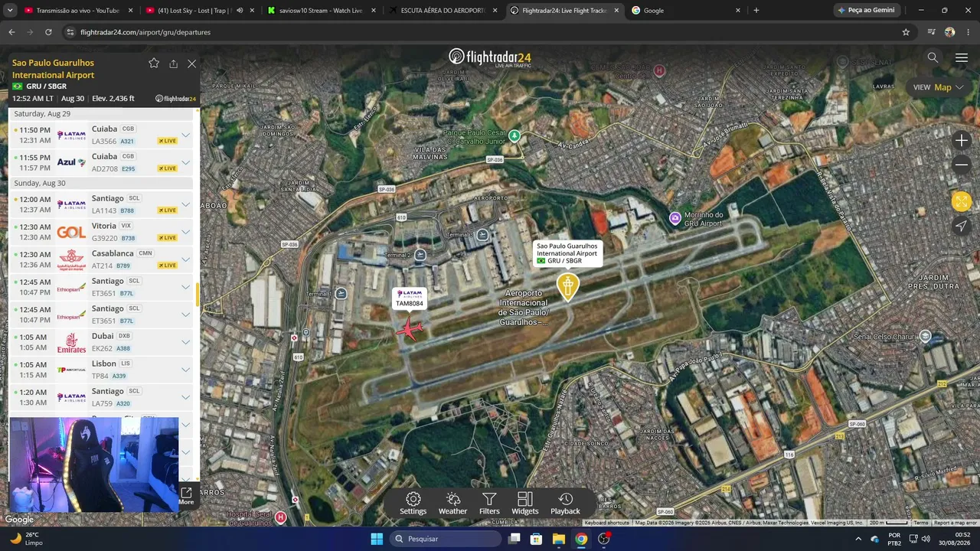Open the taskbar weather widget
Viewport: 980px width, 551px height.
(26, 539)
